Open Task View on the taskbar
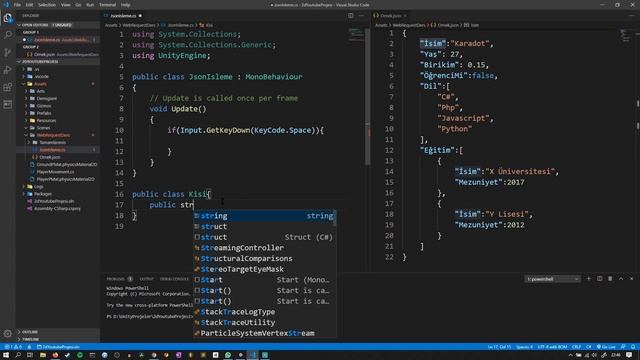Screen dimensions: 640x360 click(x=30, y=355)
